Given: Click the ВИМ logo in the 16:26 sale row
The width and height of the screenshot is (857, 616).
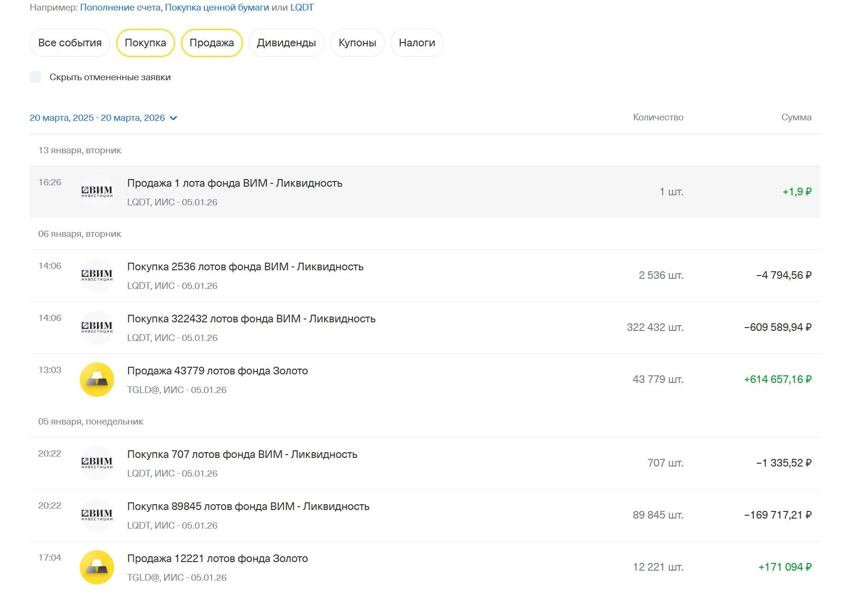Looking at the screenshot, I should tap(97, 192).
